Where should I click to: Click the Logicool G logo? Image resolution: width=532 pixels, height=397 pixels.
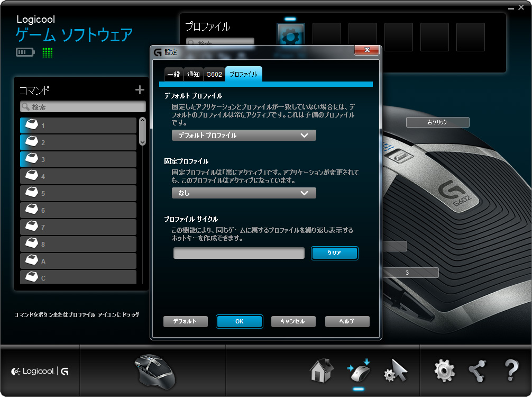[x=40, y=371]
